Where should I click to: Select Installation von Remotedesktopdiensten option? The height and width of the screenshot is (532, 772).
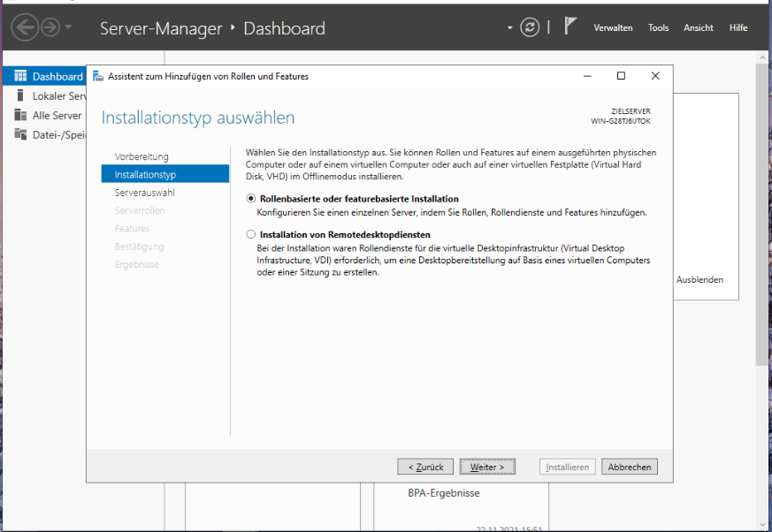[x=251, y=235]
